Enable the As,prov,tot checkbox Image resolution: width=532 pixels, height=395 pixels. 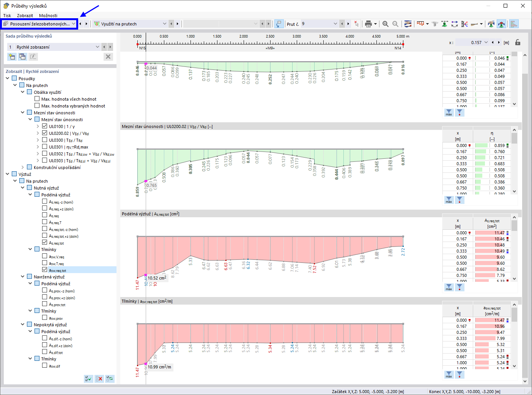tap(45, 304)
